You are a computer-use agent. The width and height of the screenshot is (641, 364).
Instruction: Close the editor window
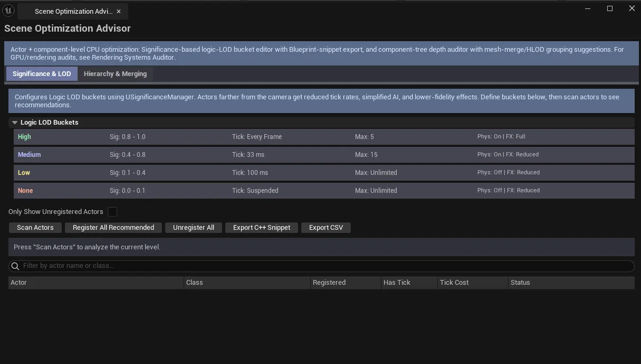[632, 8]
